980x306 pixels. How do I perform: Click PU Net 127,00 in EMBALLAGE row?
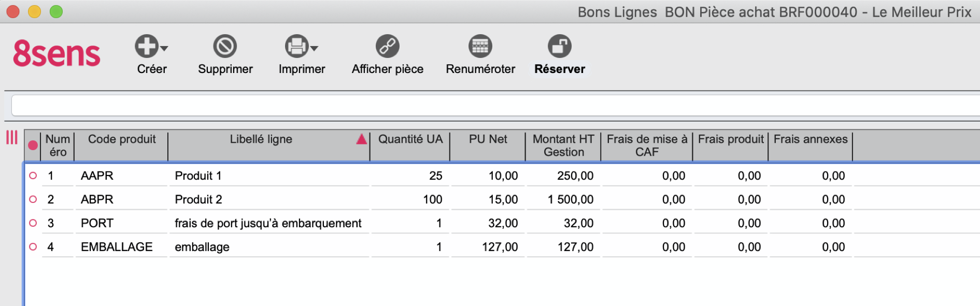500,247
